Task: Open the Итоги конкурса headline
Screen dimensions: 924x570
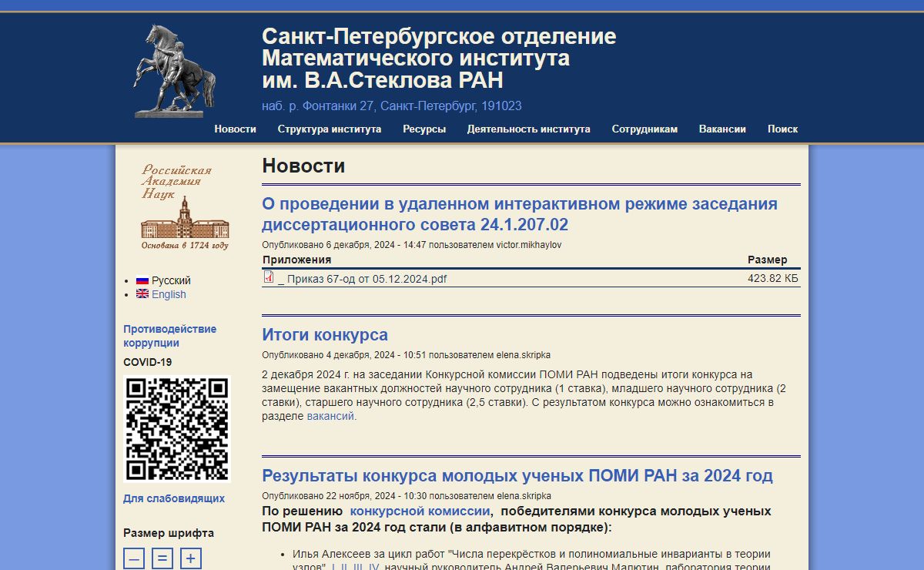Action: pos(325,335)
